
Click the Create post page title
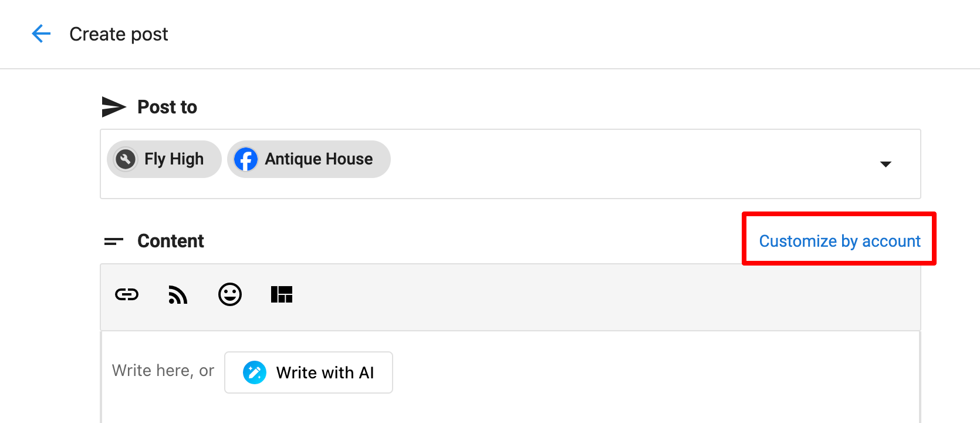(x=119, y=34)
